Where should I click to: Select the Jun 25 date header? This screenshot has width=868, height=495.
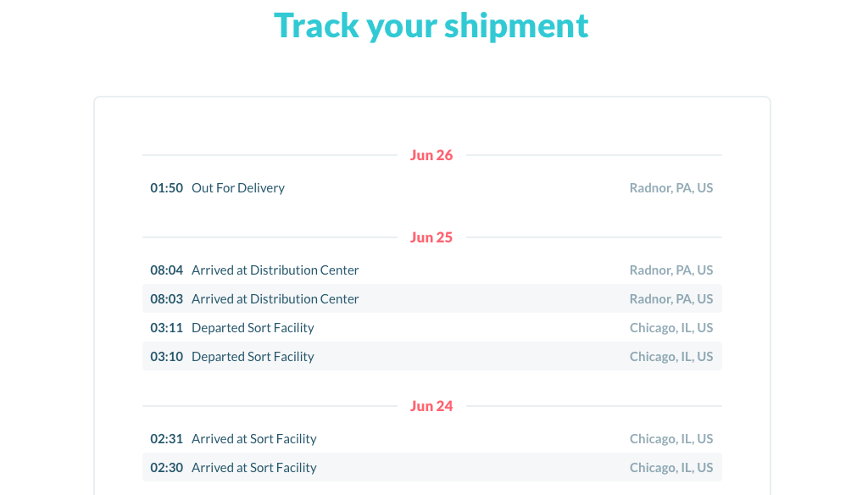pyautogui.click(x=431, y=237)
